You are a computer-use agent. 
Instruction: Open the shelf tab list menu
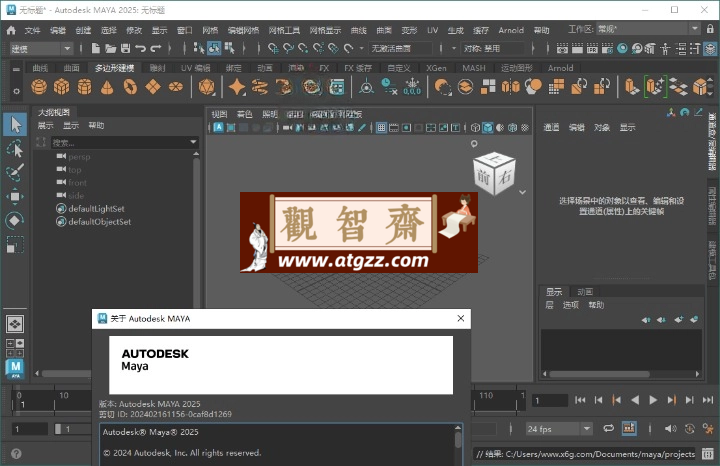tap(16, 69)
